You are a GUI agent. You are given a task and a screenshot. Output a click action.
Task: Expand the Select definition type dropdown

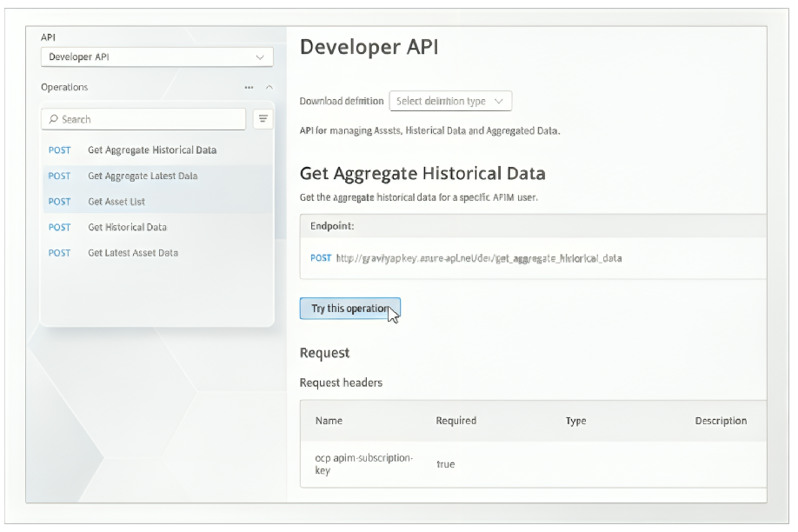(450, 101)
